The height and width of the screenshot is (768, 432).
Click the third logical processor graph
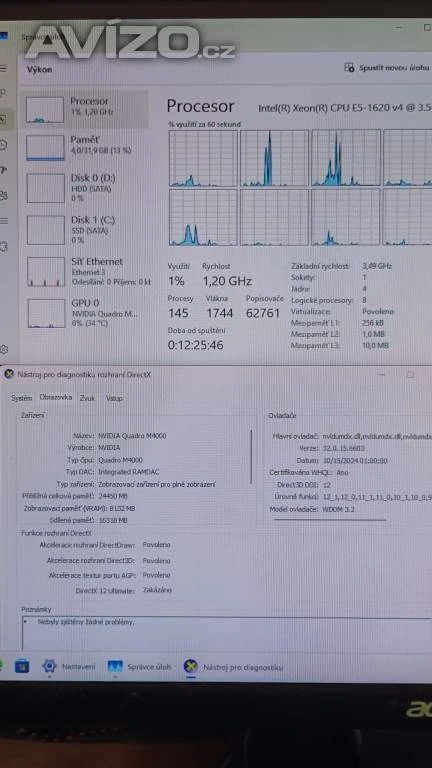point(346,158)
